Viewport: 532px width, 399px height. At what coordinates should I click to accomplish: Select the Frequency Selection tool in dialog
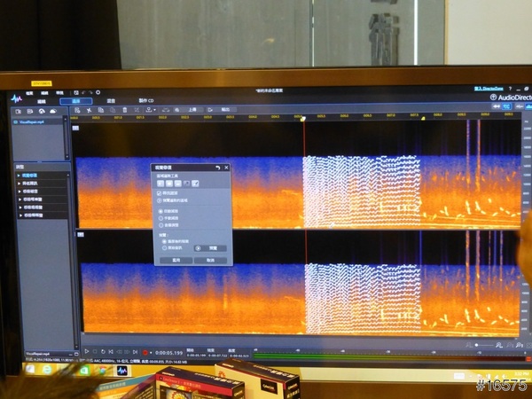click(x=178, y=184)
